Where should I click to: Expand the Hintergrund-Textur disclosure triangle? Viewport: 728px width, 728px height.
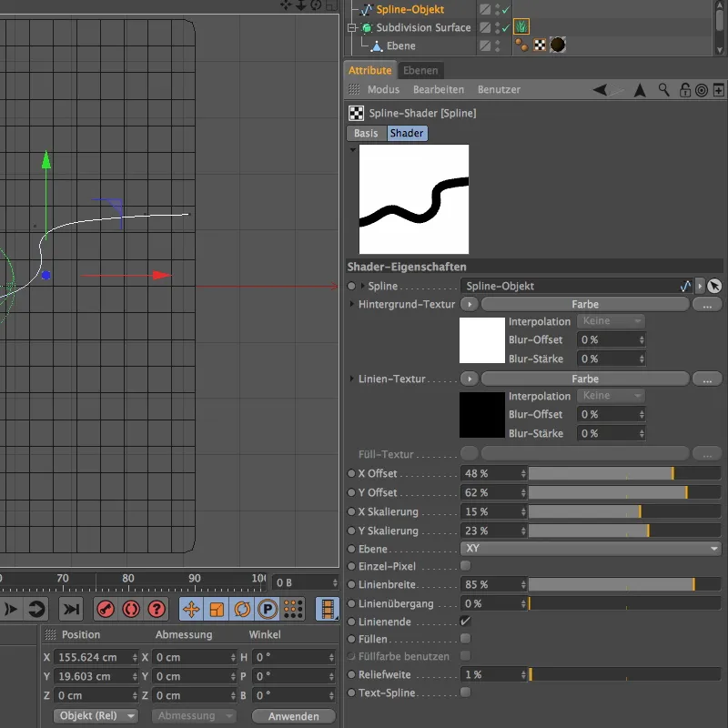pyautogui.click(x=352, y=304)
